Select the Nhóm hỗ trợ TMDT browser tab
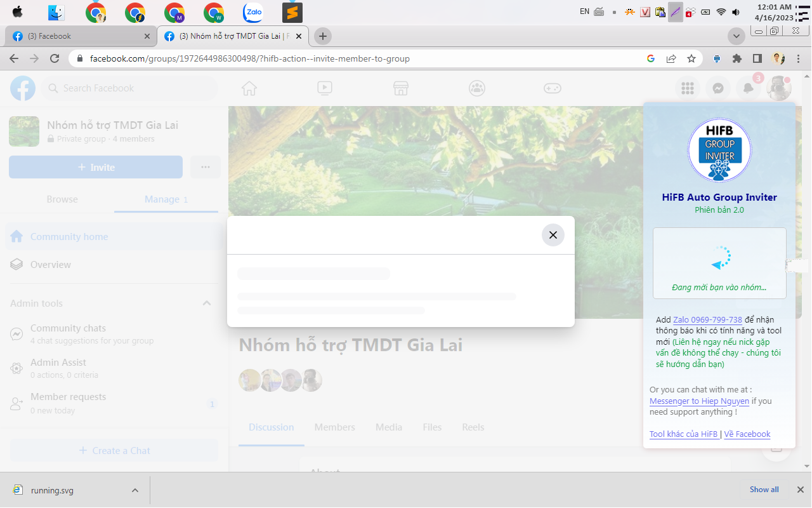The image size is (812, 508). (232, 36)
